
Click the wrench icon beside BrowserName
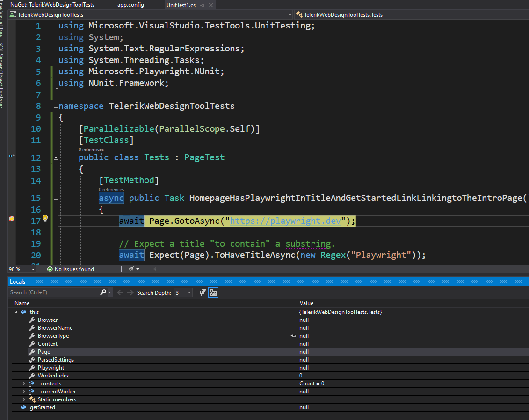32,328
